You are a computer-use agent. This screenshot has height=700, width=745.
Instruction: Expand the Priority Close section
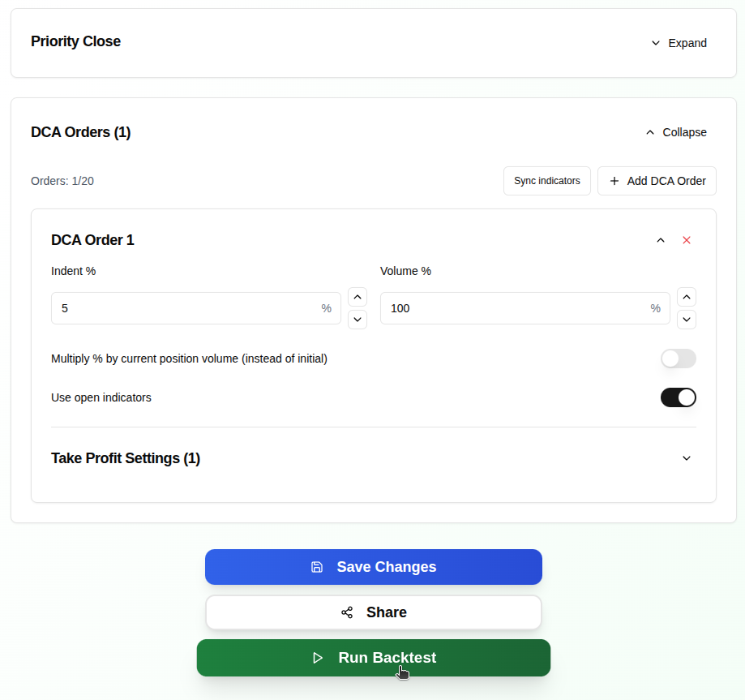point(679,42)
